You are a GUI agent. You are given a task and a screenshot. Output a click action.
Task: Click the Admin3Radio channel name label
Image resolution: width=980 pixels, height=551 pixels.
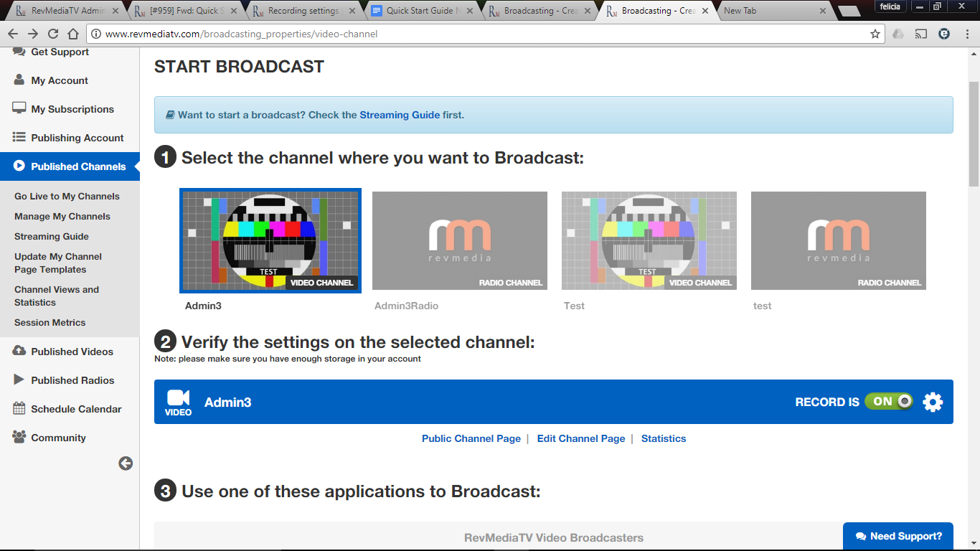pos(406,306)
